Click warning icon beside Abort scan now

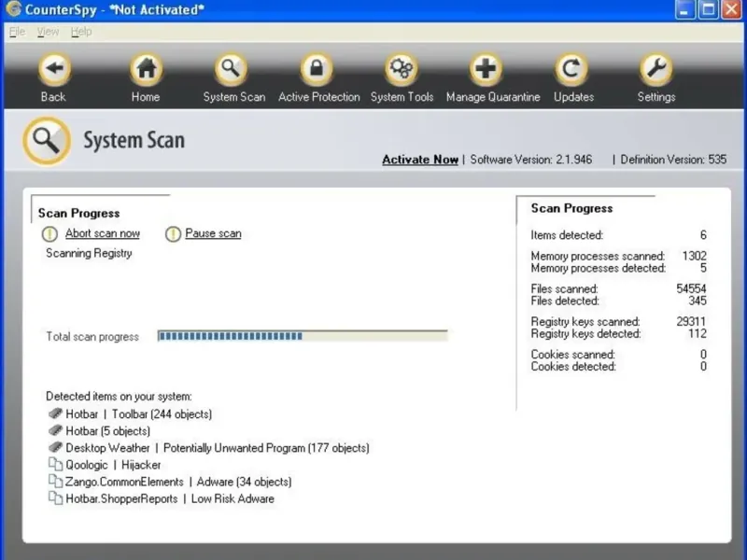click(49, 234)
